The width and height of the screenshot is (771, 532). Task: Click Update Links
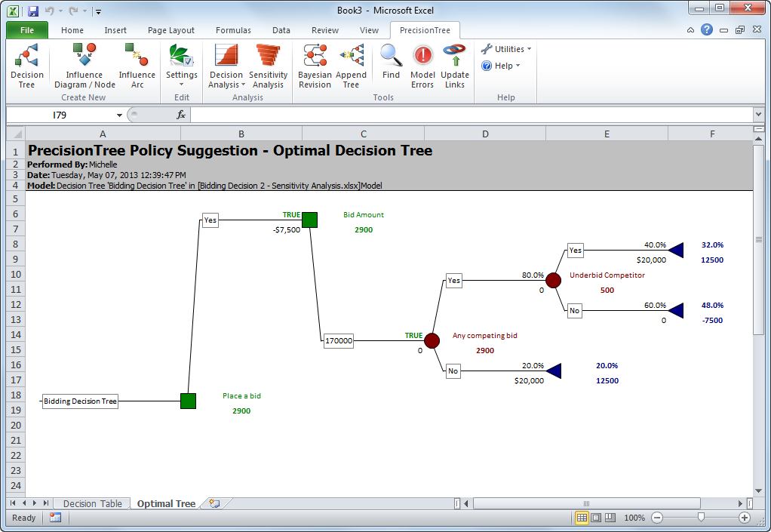tap(455, 66)
